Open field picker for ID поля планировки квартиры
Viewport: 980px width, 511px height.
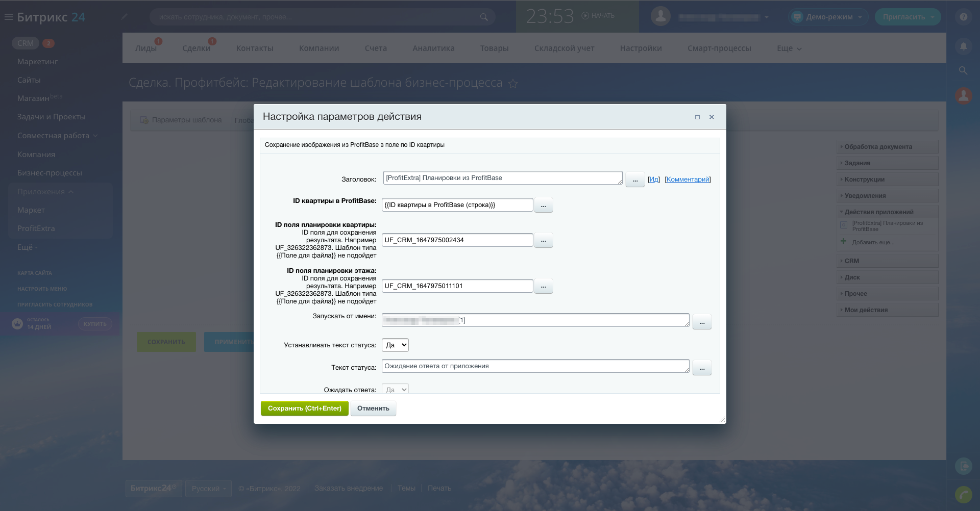(543, 240)
